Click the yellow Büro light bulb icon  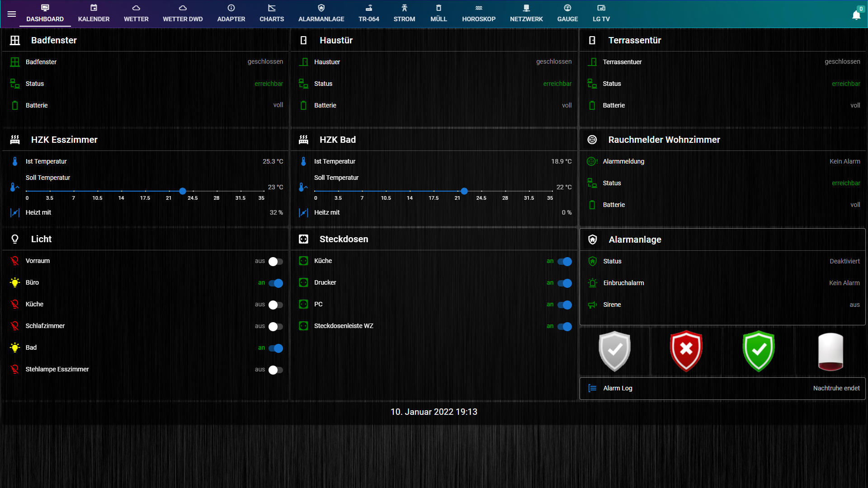pyautogui.click(x=15, y=282)
